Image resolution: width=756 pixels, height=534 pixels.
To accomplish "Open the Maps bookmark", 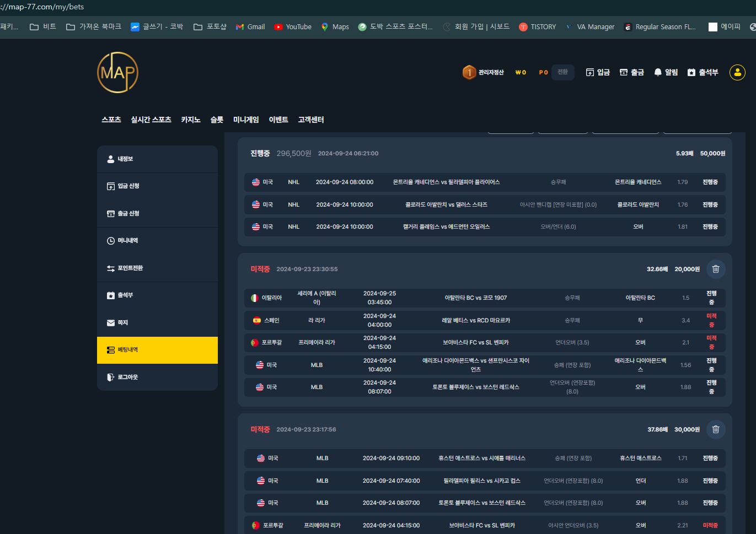I will click(x=335, y=26).
